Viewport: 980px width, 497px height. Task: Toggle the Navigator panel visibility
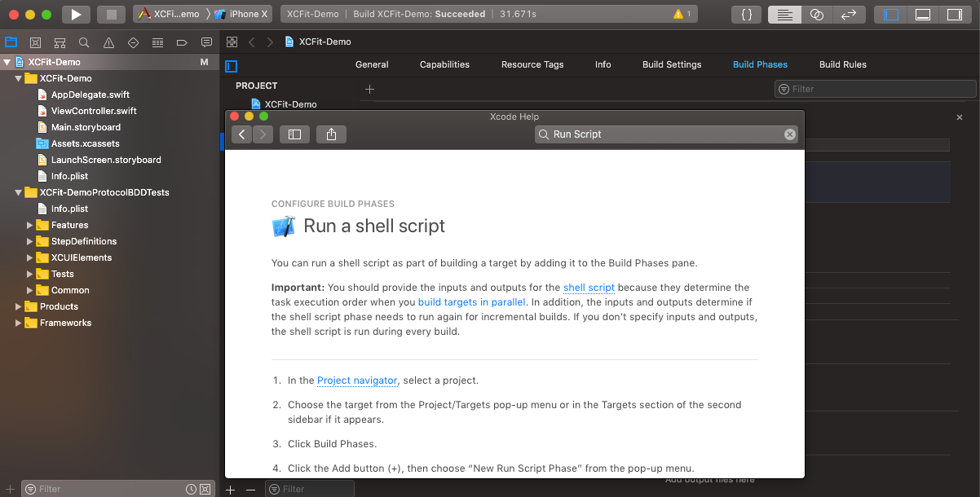[x=891, y=14]
